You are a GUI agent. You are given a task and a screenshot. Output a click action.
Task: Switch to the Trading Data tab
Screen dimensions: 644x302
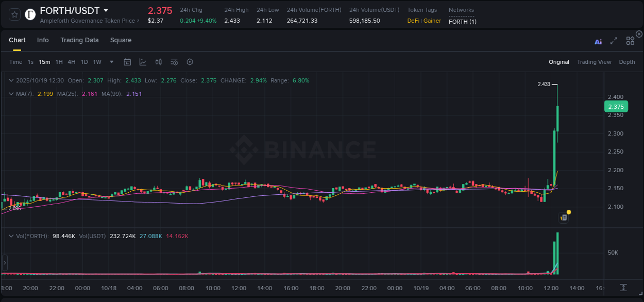coord(79,40)
